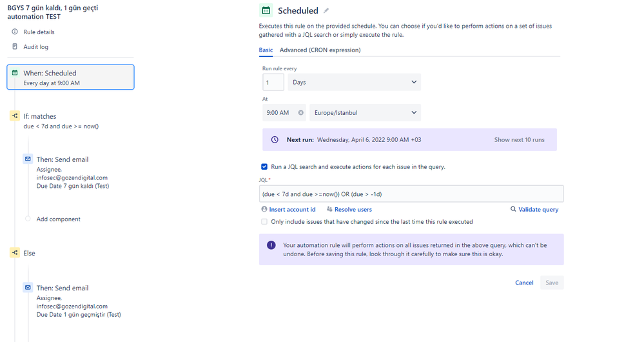
Task: Click the Save button
Action: coord(552,283)
